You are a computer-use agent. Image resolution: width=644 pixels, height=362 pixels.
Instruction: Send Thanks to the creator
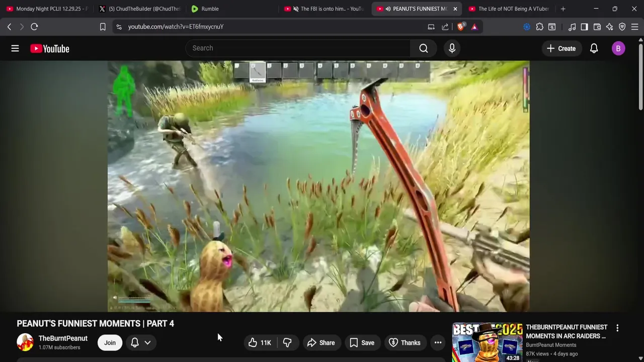click(x=405, y=342)
